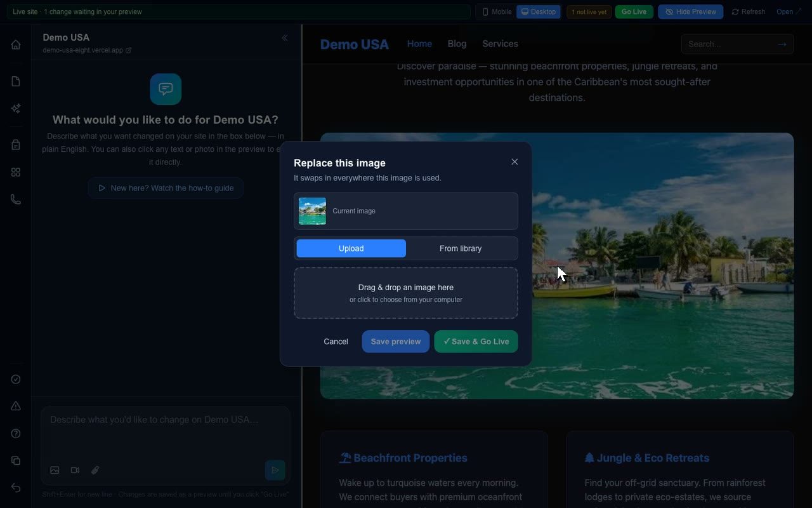Open demo-usa-eight.vercel.app external link

click(x=87, y=50)
